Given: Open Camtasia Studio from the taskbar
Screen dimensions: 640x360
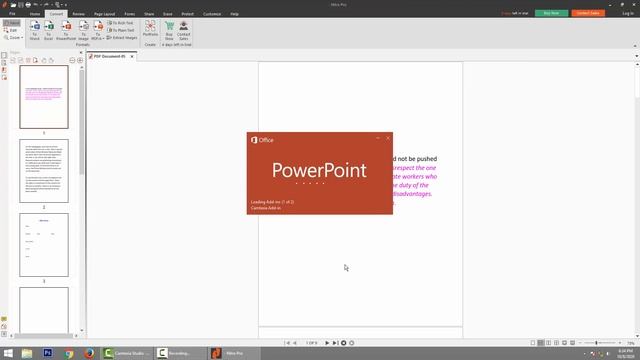Looking at the screenshot, I should [x=126, y=353].
